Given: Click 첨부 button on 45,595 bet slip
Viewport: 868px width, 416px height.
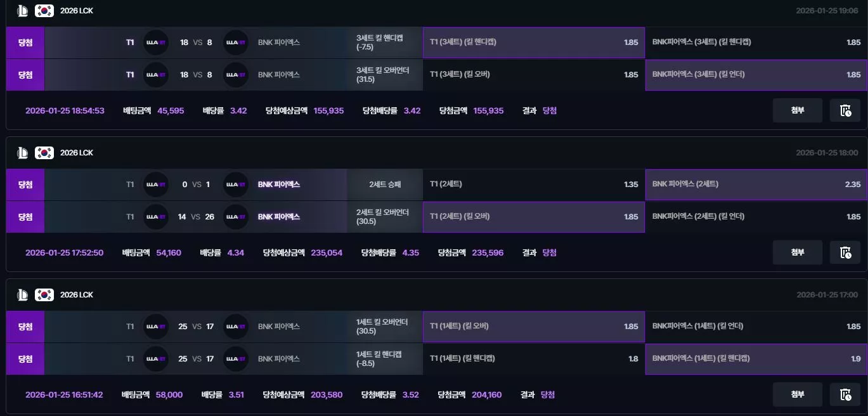Looking at the screenshot, I should pyautogui.click(x=797, y=110).
